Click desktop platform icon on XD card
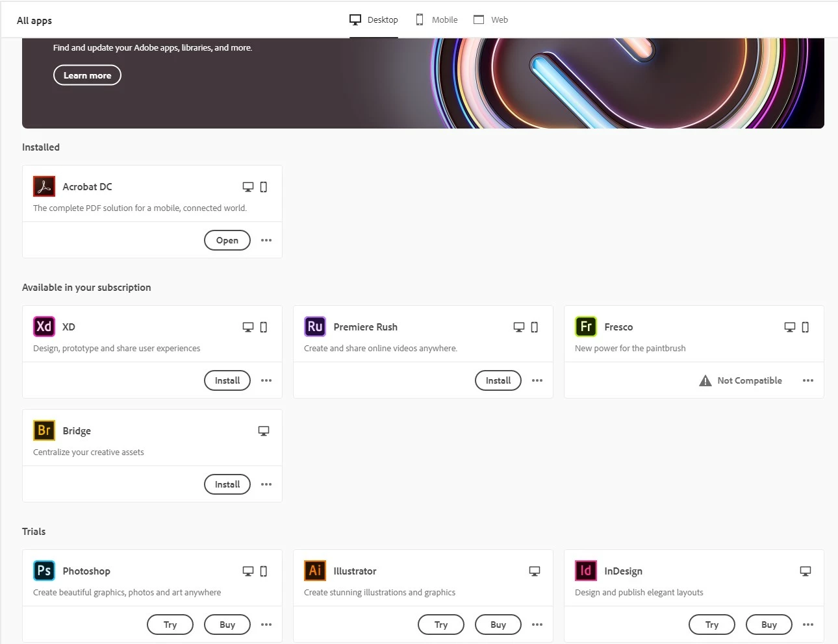The image size is (838, 644). tap(248, 327)
